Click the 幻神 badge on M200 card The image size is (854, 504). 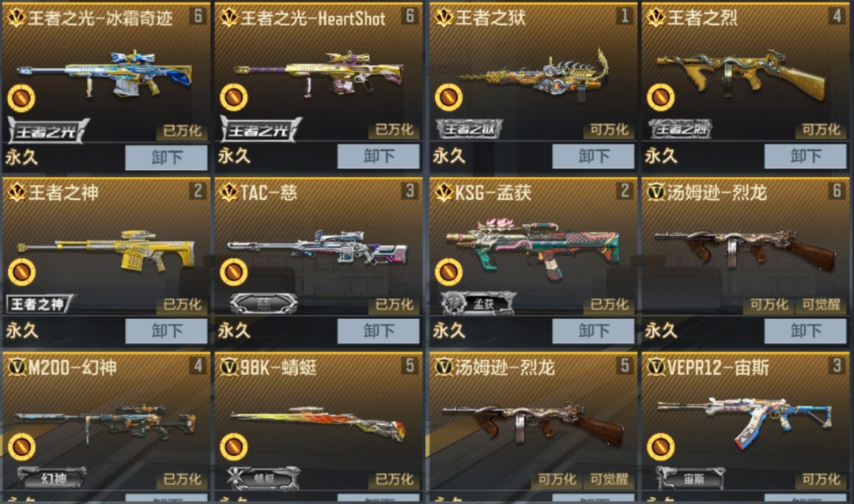point(52,479)
